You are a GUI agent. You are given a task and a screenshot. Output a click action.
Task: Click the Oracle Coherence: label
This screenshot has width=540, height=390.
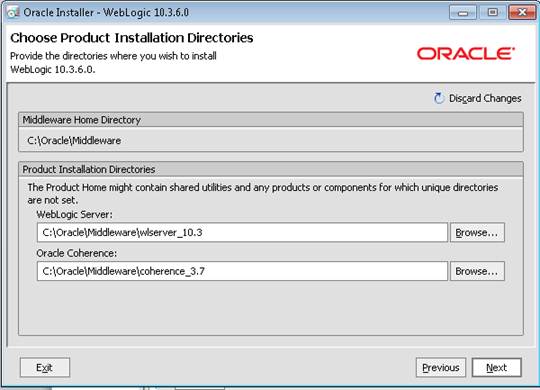coord(76,253)
